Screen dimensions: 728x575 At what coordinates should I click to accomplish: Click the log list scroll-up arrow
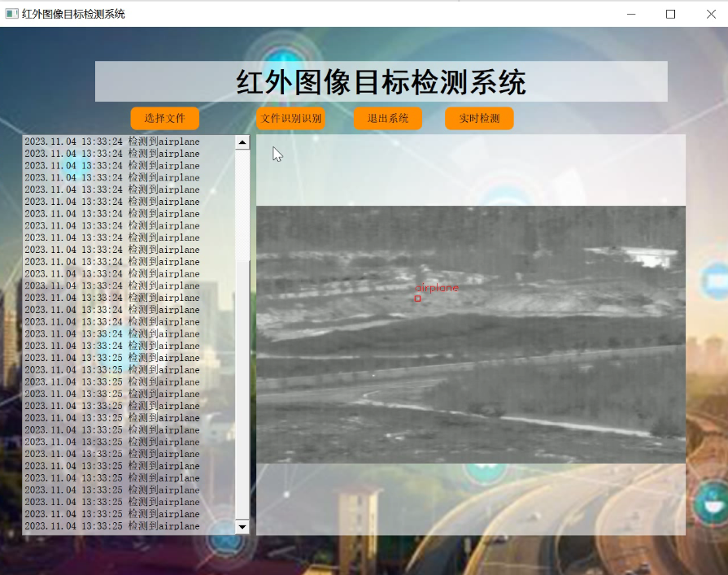[242, 142]
